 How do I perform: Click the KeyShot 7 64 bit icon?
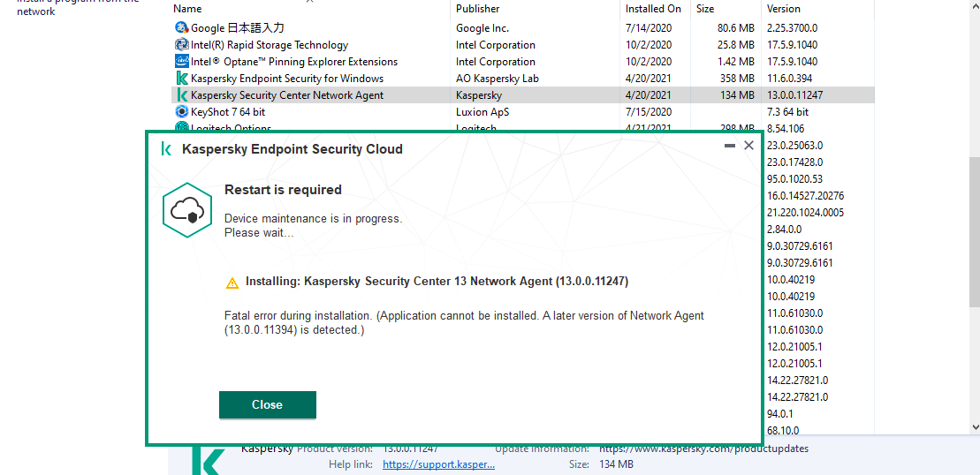coord(181,112)
